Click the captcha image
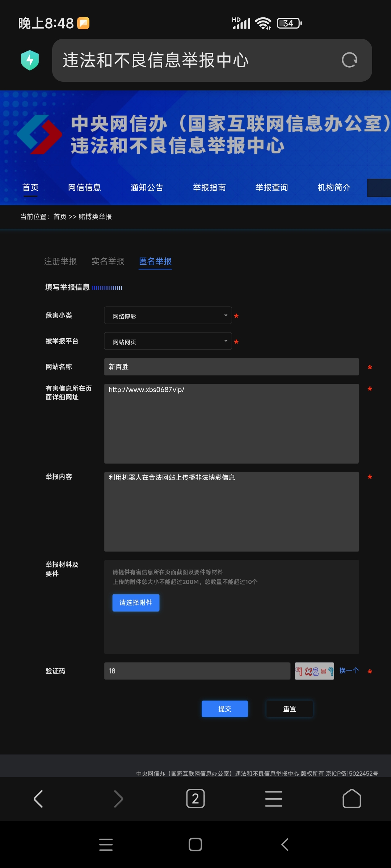Image resolution: width=391 pixels, height=868 pixels. [x=314, y=671]
